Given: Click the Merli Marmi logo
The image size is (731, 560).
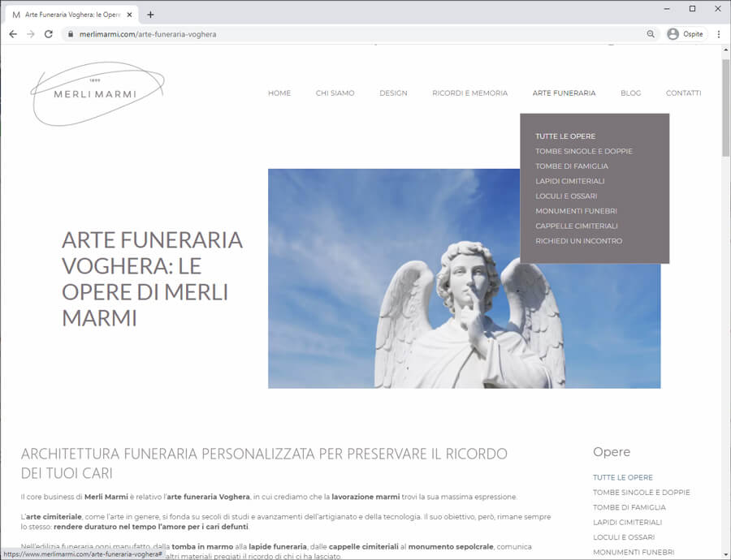Looking at the screenshot, I should pos(97,93).
